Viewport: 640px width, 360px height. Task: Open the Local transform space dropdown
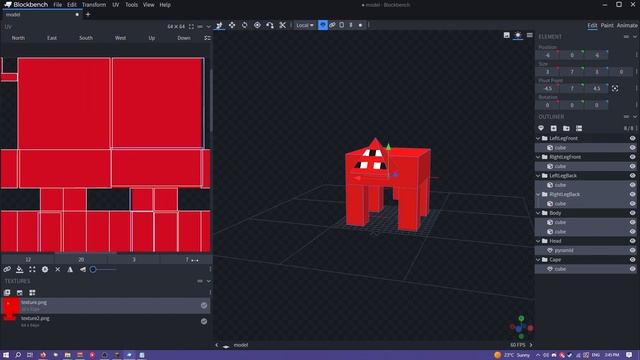click(305, 25)
